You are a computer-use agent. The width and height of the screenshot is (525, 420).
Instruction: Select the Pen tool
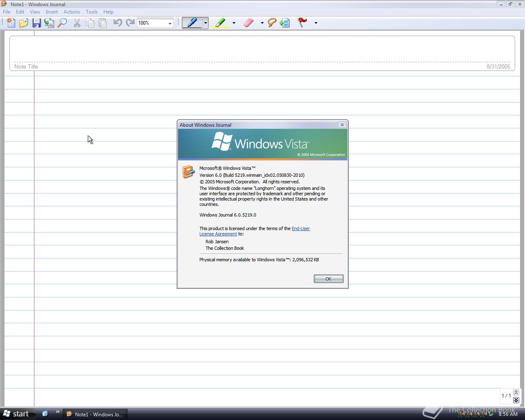[192, 23]
